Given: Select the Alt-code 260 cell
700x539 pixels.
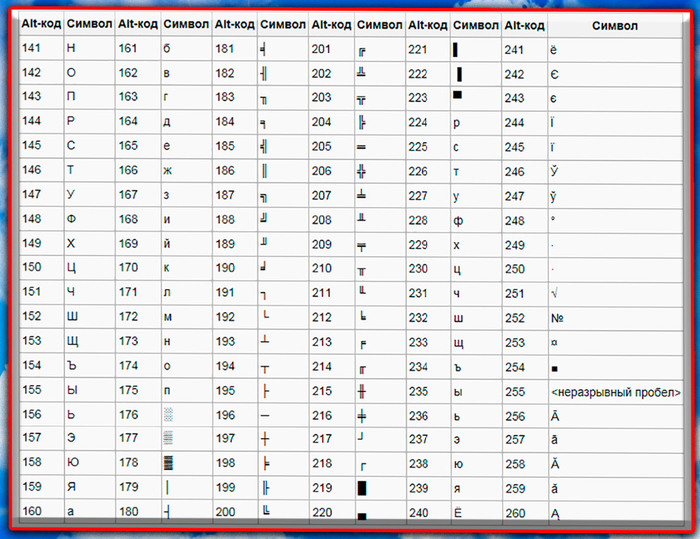Looking at the screenshot, I should coord(514,511).
